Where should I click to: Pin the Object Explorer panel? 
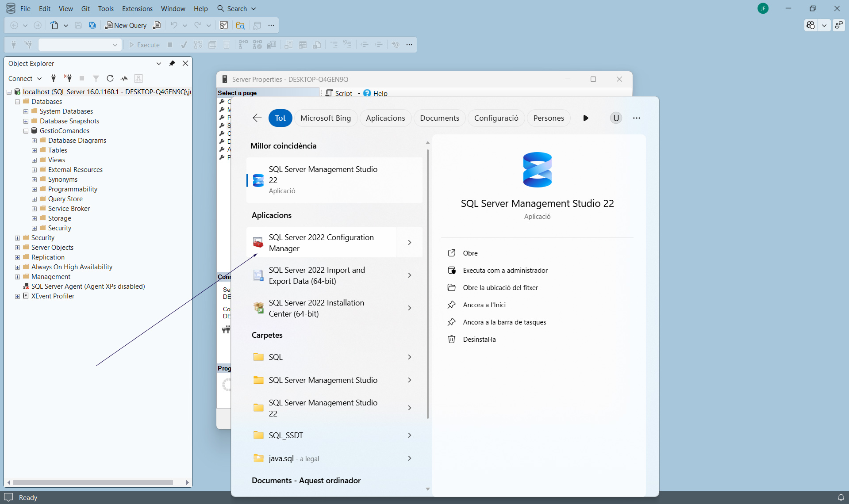[x=172, y=63]
